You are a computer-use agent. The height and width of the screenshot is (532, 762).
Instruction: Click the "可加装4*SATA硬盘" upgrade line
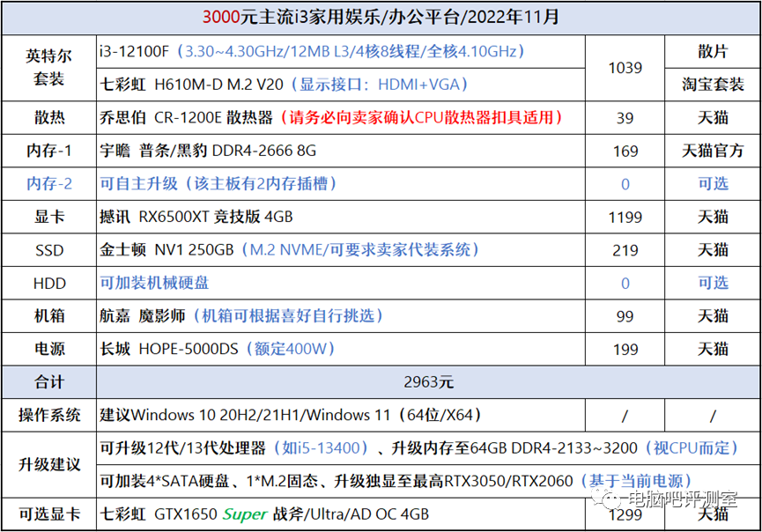396,481
